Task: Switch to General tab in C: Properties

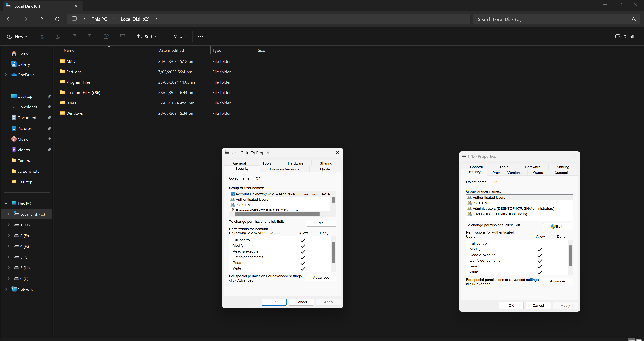Action: tap(239, 163)
